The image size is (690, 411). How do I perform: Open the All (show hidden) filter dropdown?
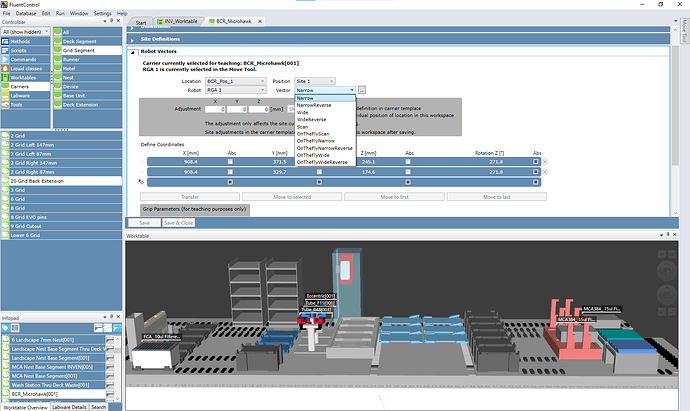tap(26, 32)
